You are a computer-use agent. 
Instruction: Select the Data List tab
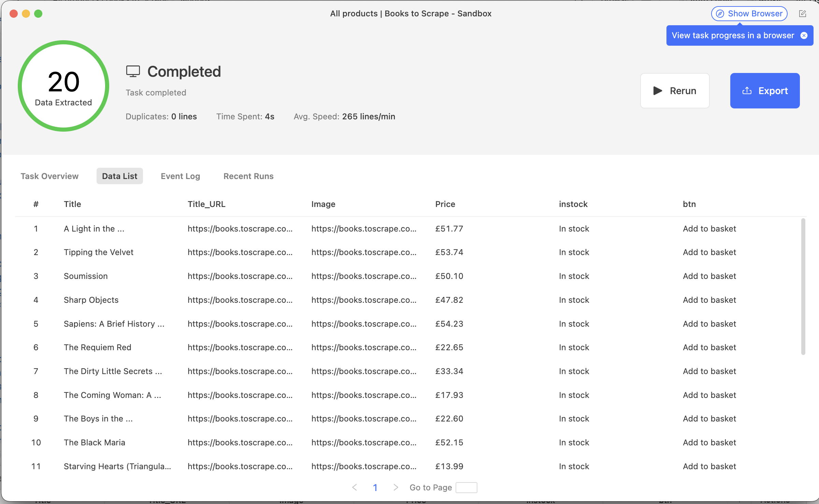click(x=119, y=176)
